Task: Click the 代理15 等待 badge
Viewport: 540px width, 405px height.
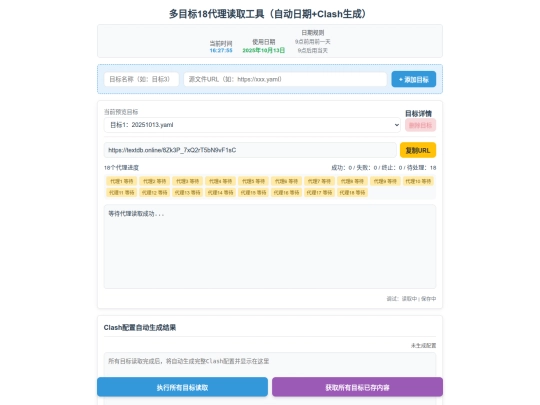Action: 253,193
